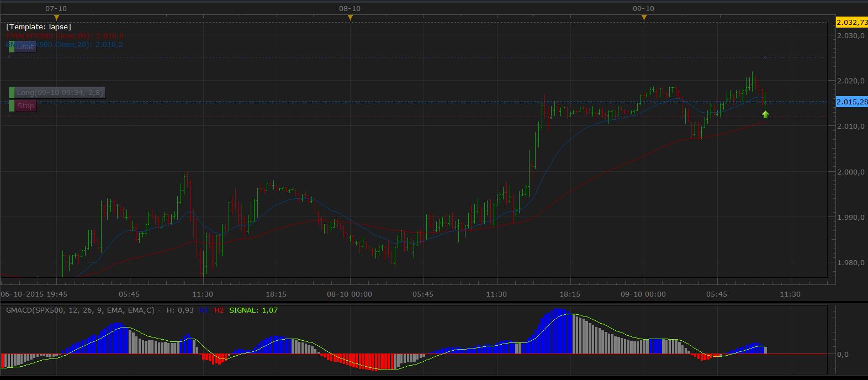Click the 07-10 day separator triangle
This screenshot has height=380, width=868.
point(56,18)
